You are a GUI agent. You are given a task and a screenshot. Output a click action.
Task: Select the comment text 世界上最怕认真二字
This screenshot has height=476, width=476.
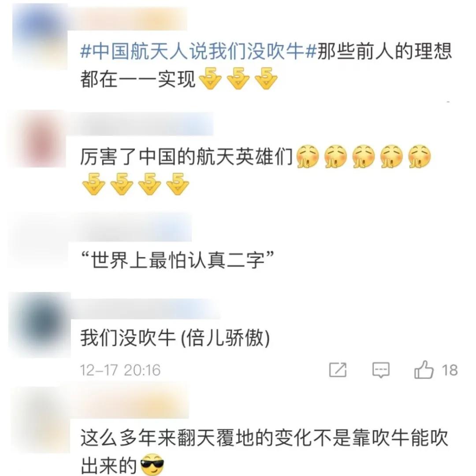pyautogui.click(x=177, y=260)
